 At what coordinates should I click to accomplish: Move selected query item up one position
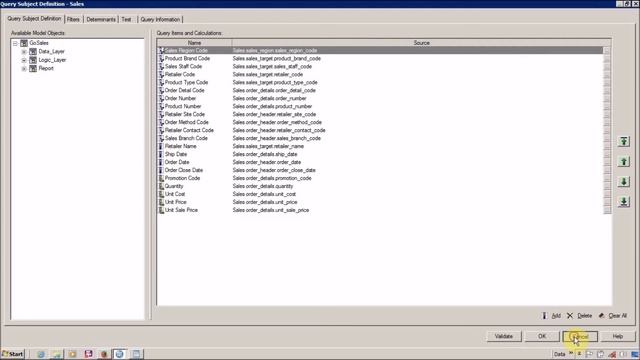pos(623,162)
